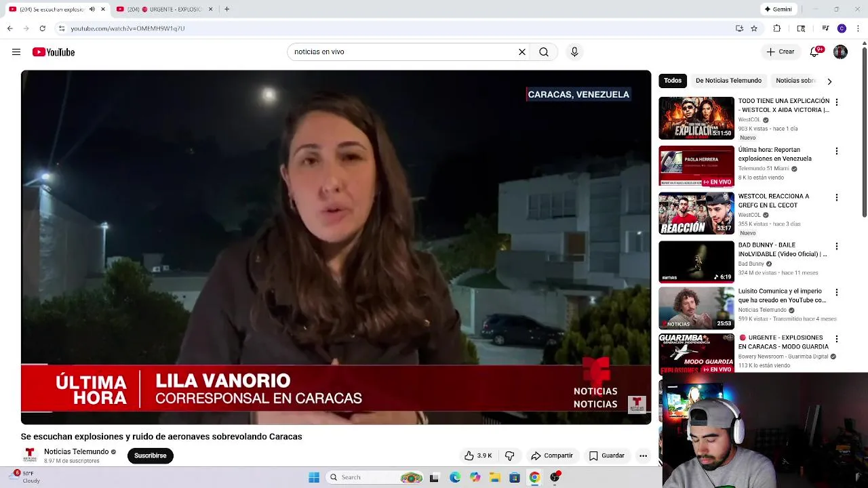Open WestCOL channel under TODO TIENE UNA EXPLICACIÓN
This screenshot has height=488, width=868.
pyautogui.click(x=749, y=120)
